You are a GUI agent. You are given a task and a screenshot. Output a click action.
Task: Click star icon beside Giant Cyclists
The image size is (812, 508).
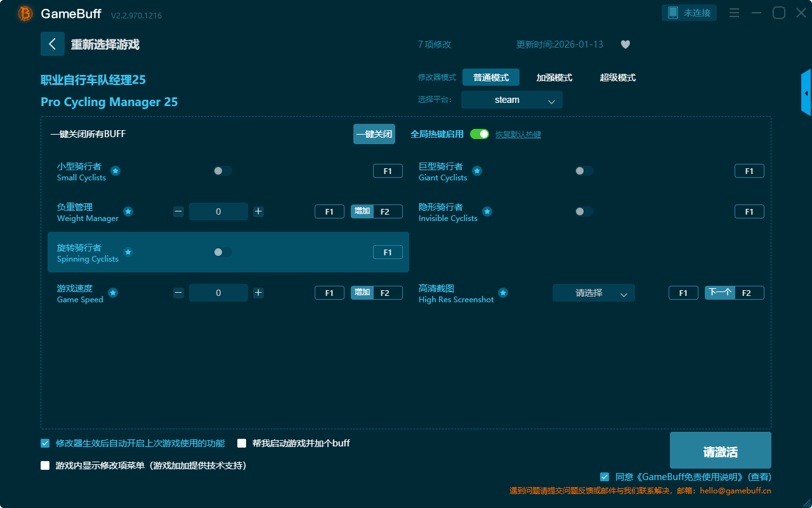point(477,171)
